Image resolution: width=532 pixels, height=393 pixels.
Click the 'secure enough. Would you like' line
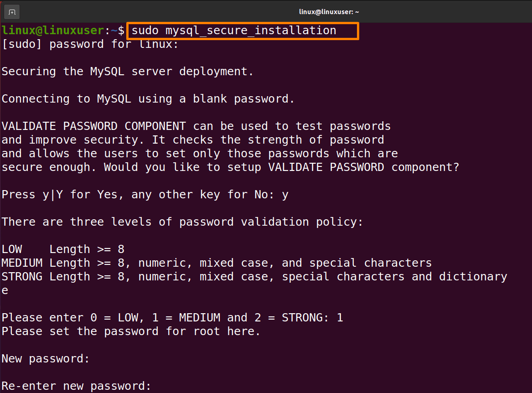(230, 167)
